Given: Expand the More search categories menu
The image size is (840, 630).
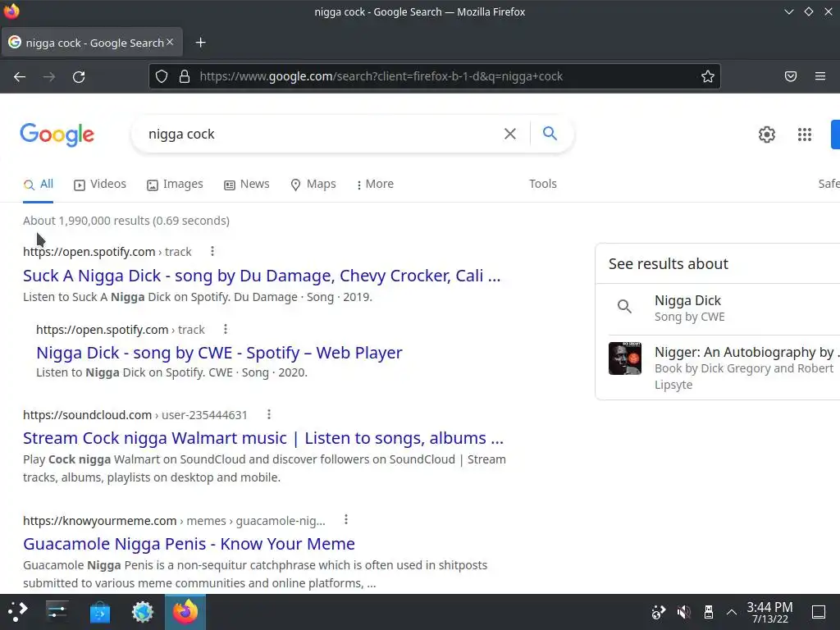Looking at the screenshot, I should click(375, 185).
